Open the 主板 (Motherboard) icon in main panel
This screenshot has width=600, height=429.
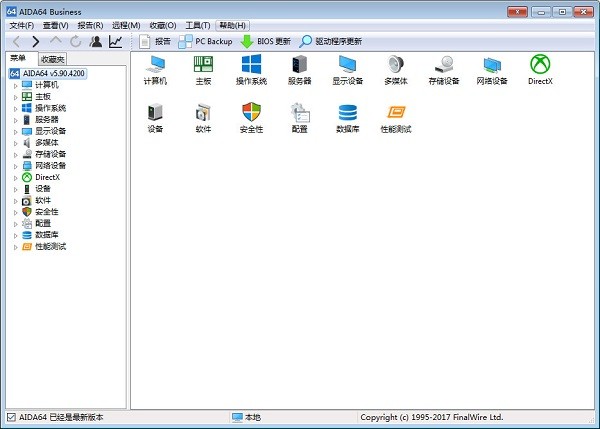tap(204, 65)
